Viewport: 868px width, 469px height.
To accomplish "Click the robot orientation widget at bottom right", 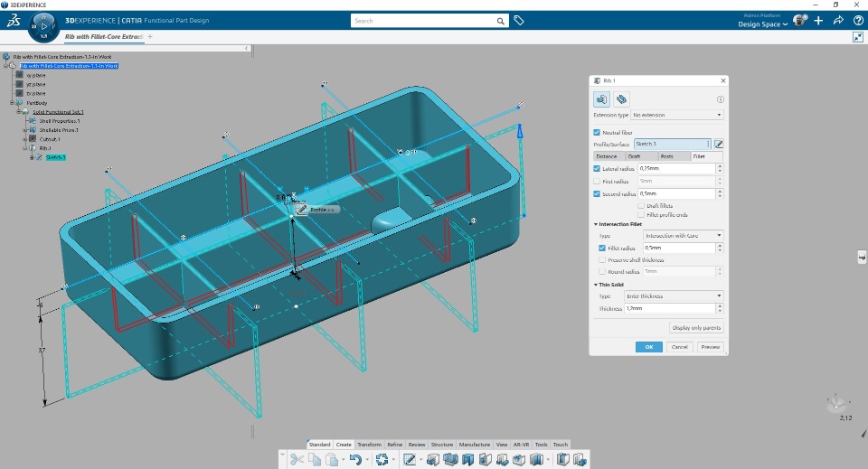I will click(837, 403).
